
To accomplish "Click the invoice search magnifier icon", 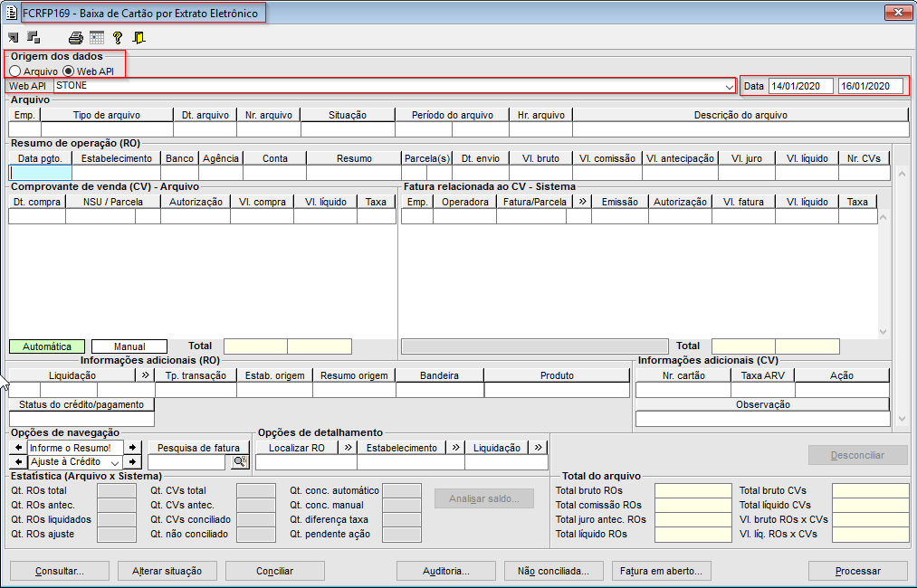I will click(x=241, y=461).
